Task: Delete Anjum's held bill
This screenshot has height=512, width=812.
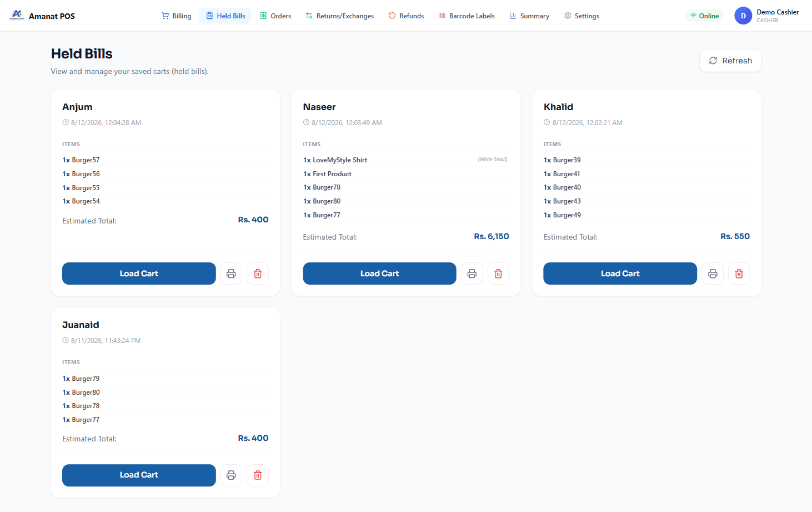Action: click(x=258, y=274)
